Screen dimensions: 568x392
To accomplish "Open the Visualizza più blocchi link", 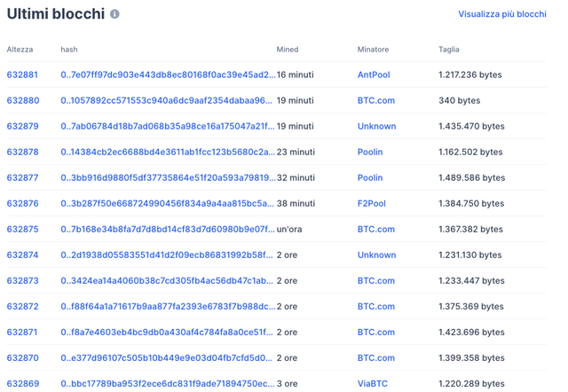I will (502, 14).
